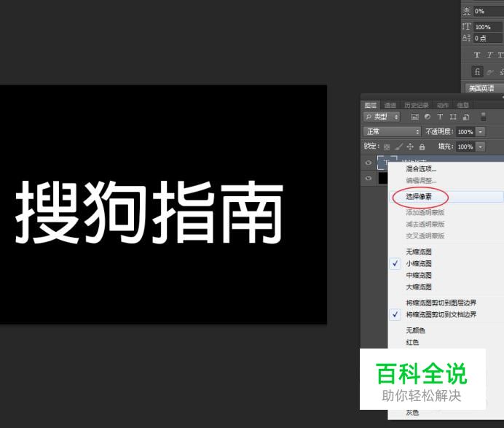Open the 美国英语 language dropdown
This screenshot has height=428, width=504.
(x=484, y=88)
